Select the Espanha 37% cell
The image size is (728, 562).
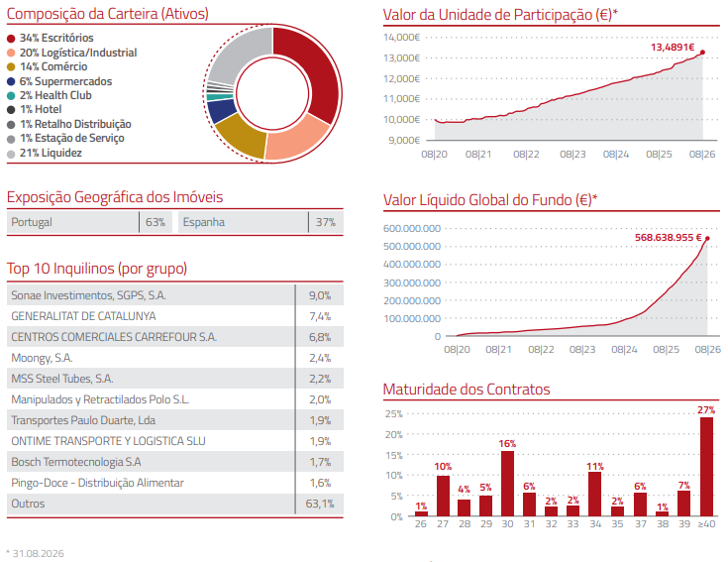[260, 222]
